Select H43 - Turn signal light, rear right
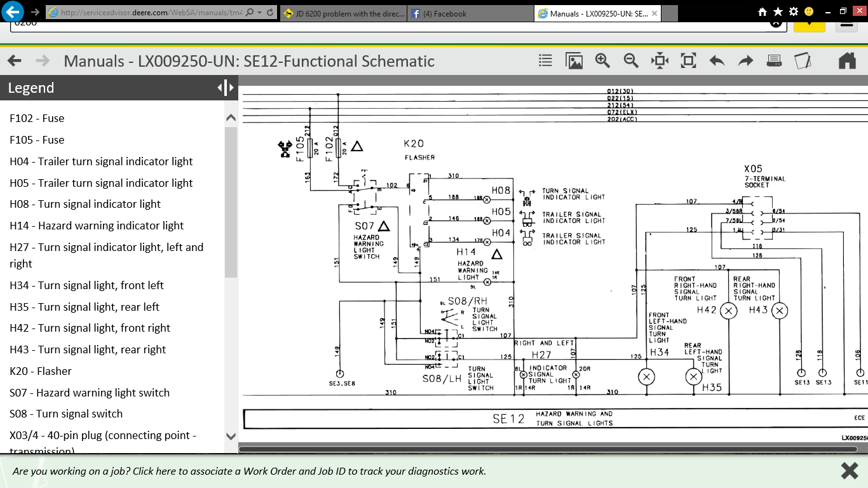This screenshot has height=488, width=868. 88,349
